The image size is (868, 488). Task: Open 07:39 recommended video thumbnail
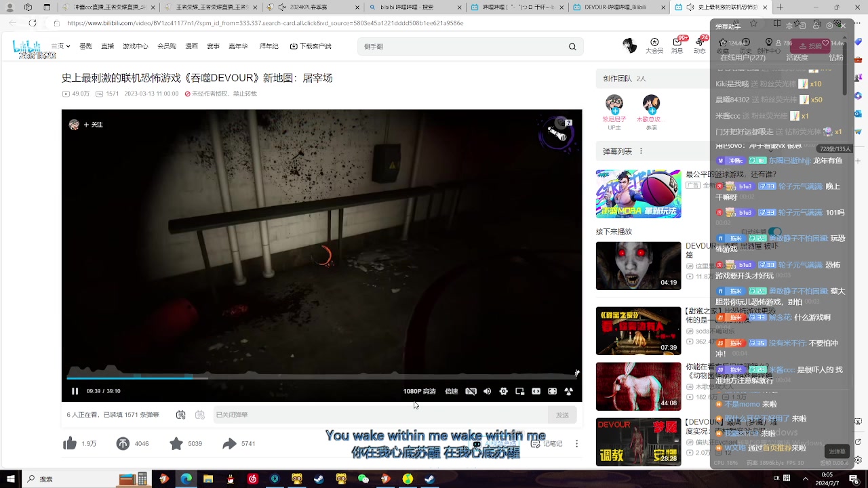[x=638, y=331]
